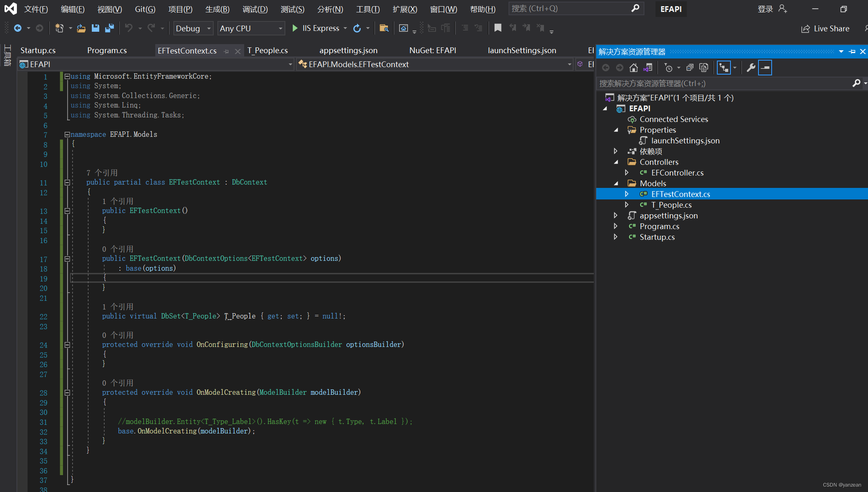Screen dimensions: 868x492
Task: Click the open file folder icon
Action: (81, 28)
